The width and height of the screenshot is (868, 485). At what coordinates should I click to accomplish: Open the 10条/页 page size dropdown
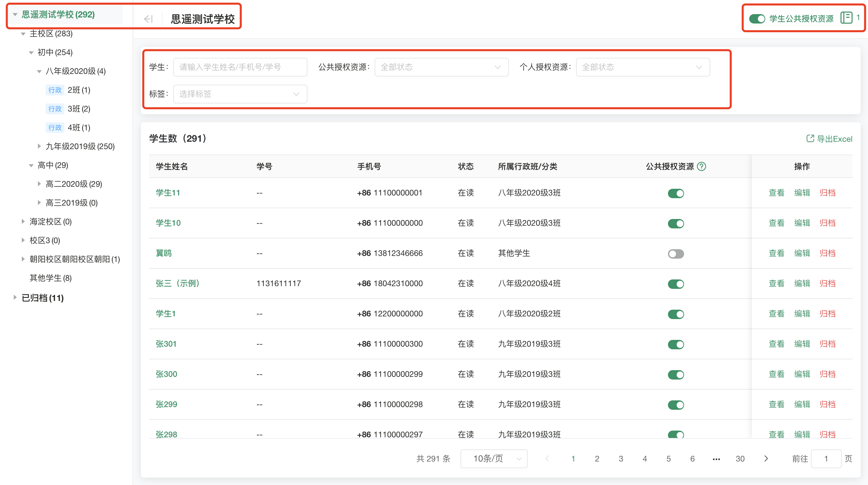point(494,458)
